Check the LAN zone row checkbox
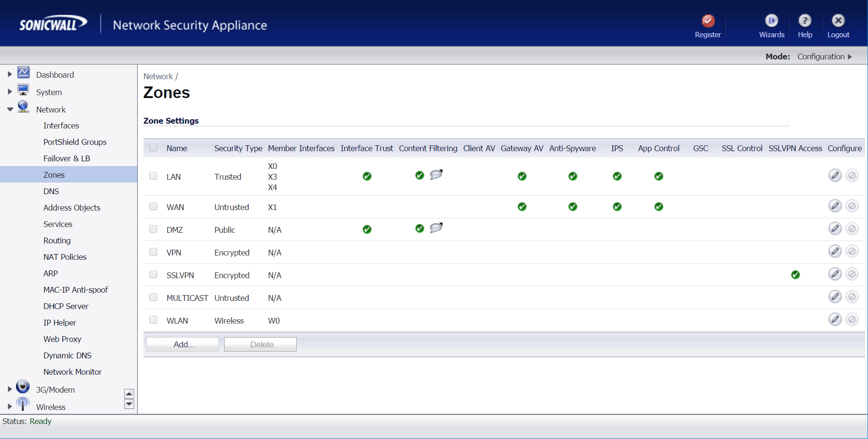 [x=153, y=177]
